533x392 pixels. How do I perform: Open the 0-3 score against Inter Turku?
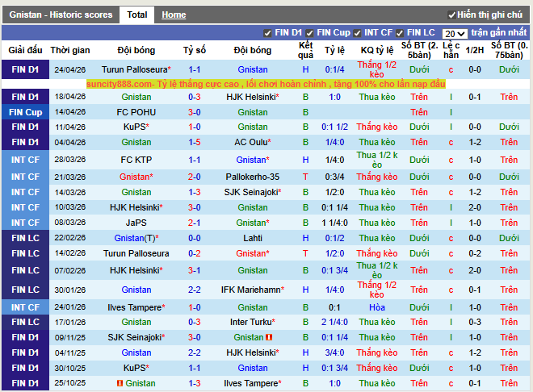[x=195, y=322]
